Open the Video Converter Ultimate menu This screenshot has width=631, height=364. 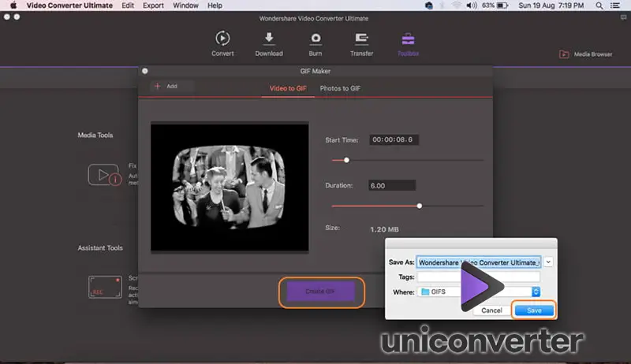click(x=69, y=6)
